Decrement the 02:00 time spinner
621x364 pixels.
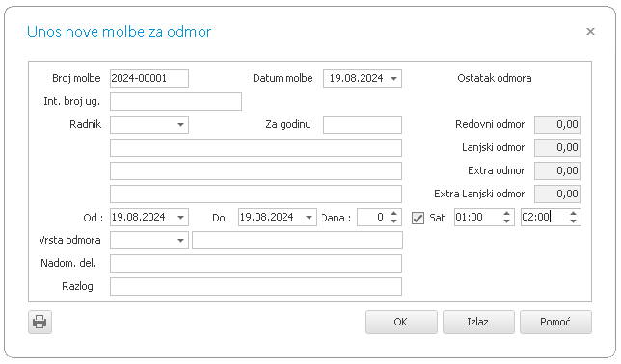(x=573, y=221)
